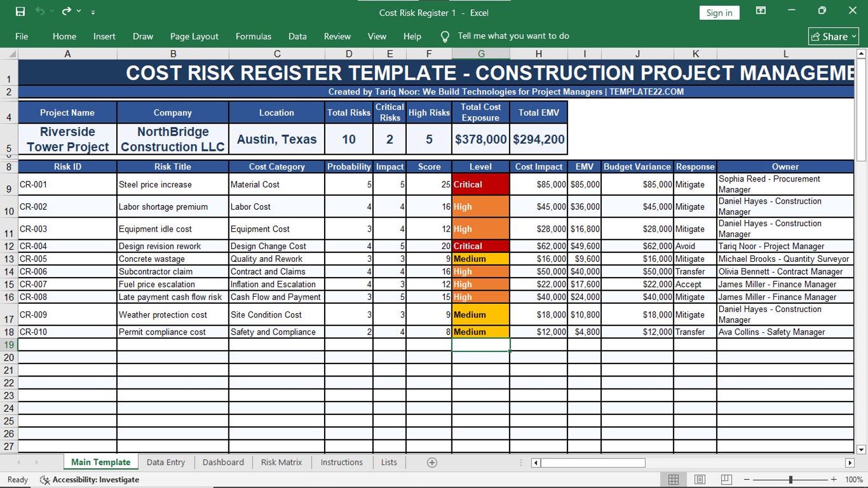868x488 pixels.
Task: Open the Page Layout ribbon tab
Action: point(194,37)
